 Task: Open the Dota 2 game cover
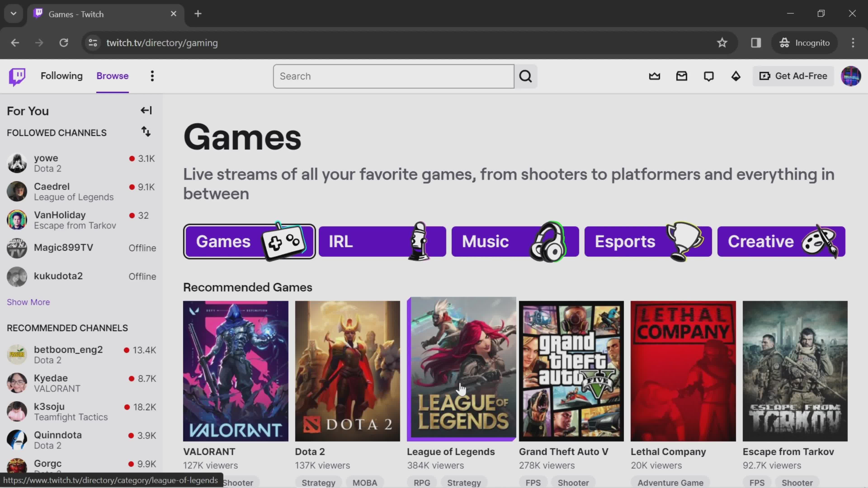347,371
